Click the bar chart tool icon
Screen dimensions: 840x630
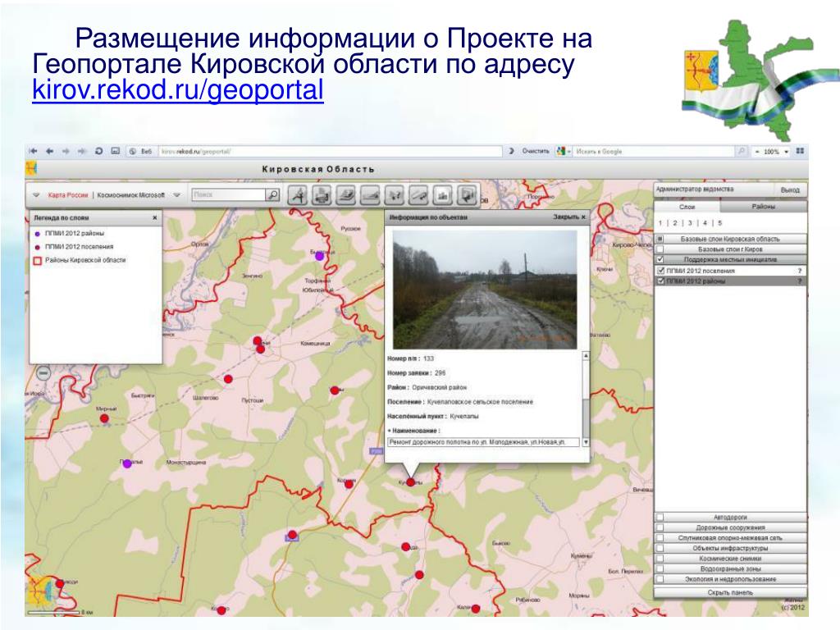(x=443, y=195)
